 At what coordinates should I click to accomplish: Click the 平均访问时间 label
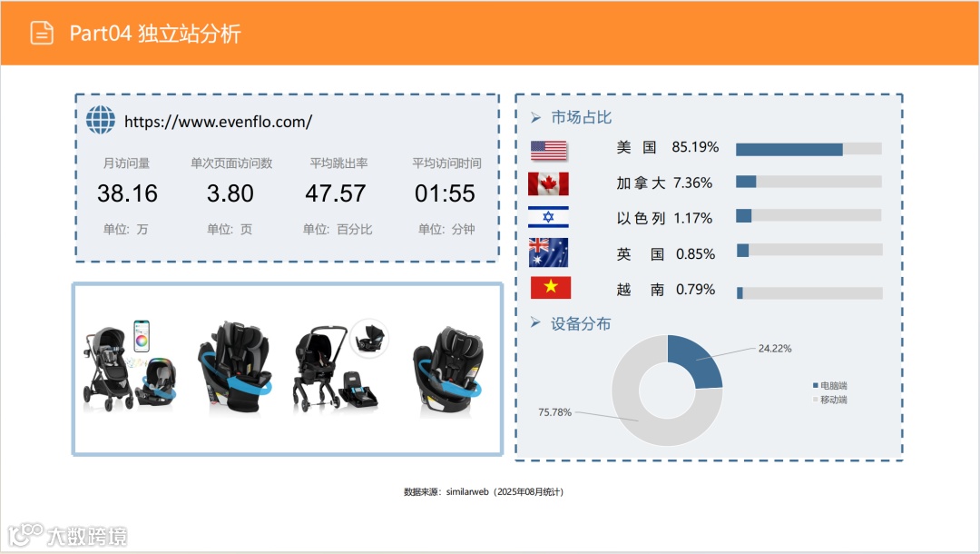click(x=446, y=163)
